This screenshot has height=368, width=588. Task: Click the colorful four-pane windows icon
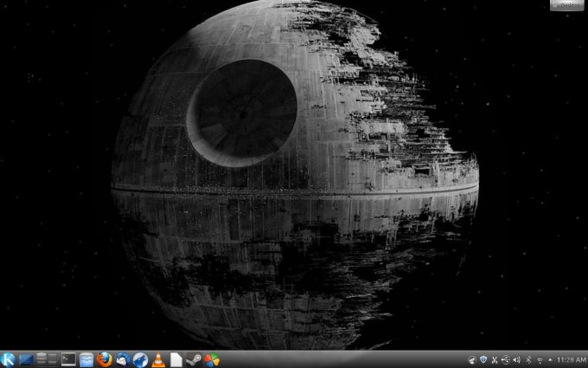[212, 359]
